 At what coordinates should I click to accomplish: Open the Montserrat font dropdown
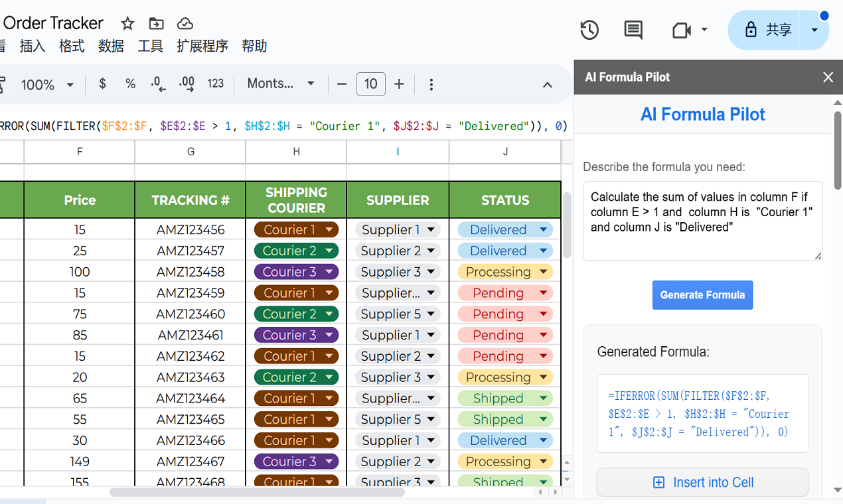tap(280, 84)
